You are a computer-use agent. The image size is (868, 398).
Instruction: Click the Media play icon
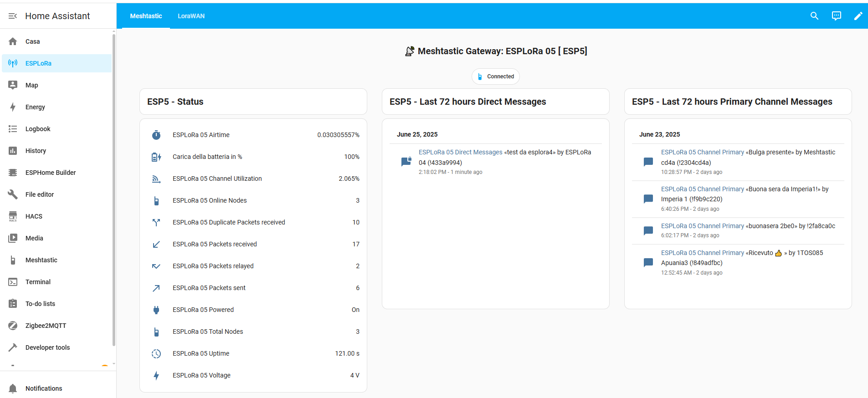click(13, 238)
